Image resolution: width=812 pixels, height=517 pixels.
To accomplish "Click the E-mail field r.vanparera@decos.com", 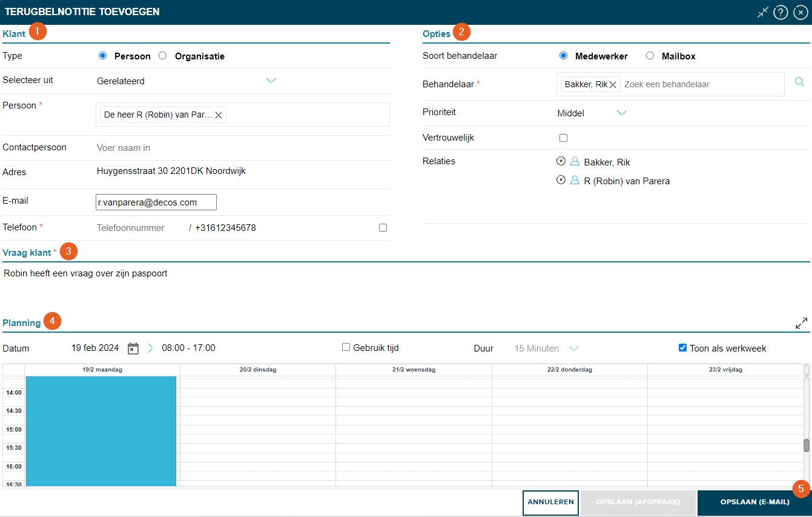I will point(156,202).
